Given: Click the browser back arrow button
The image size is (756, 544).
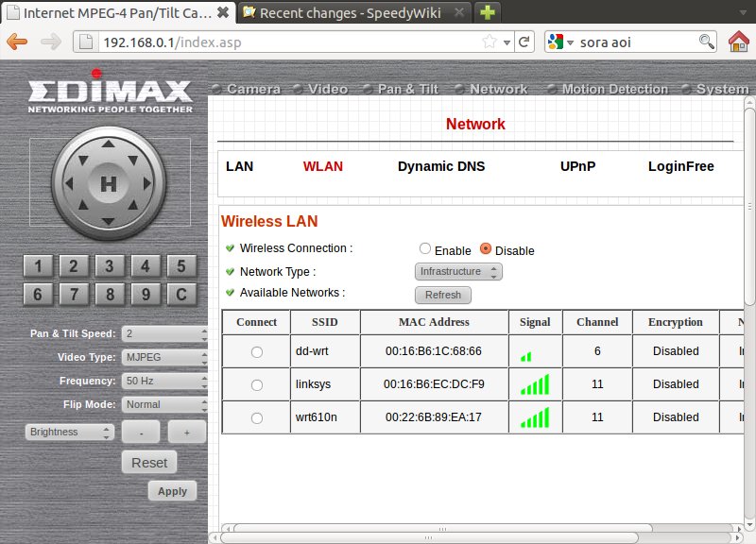Looking at the screenshot, I should pyautogui.click(x=18, y=42).
